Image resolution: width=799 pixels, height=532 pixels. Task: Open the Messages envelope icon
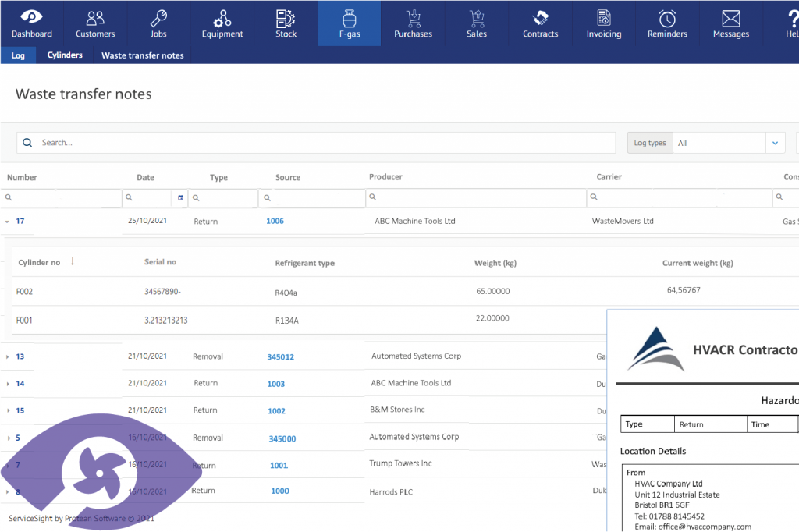pyautogui.click(x=730, y=19)
